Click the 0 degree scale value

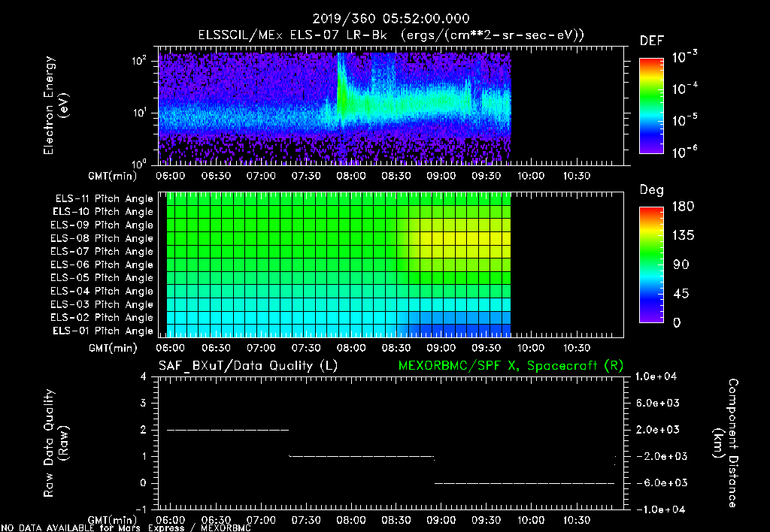[x=678, y=322]
